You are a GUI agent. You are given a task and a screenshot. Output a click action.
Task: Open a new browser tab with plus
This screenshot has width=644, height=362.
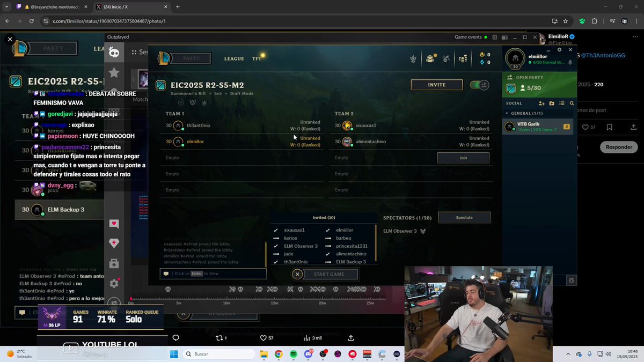click(x=178, y=7)
